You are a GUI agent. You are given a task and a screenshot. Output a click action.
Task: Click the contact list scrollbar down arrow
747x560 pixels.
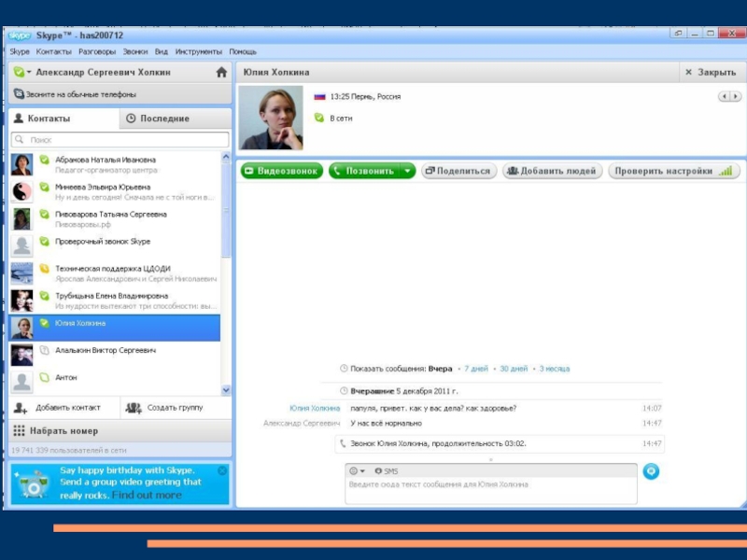[x=226, y=390]
